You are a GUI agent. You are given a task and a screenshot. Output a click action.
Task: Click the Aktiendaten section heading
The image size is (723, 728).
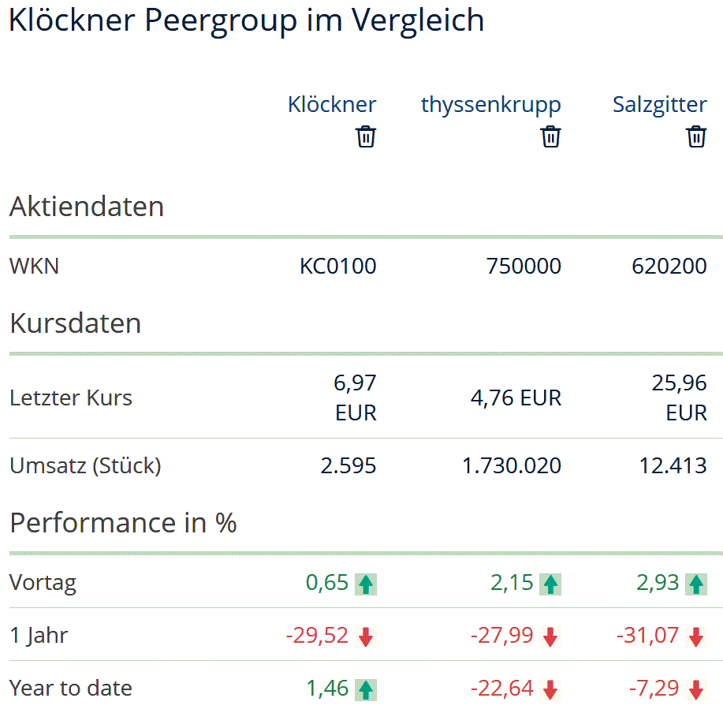point(87,207)
